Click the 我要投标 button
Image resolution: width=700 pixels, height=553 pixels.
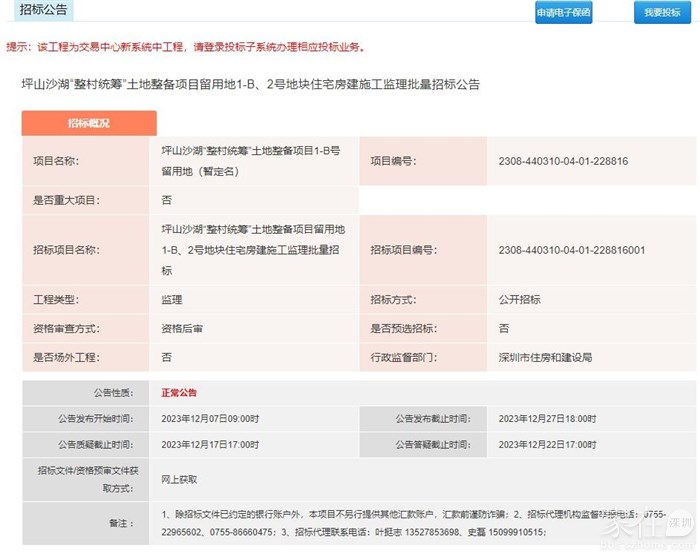662,13
